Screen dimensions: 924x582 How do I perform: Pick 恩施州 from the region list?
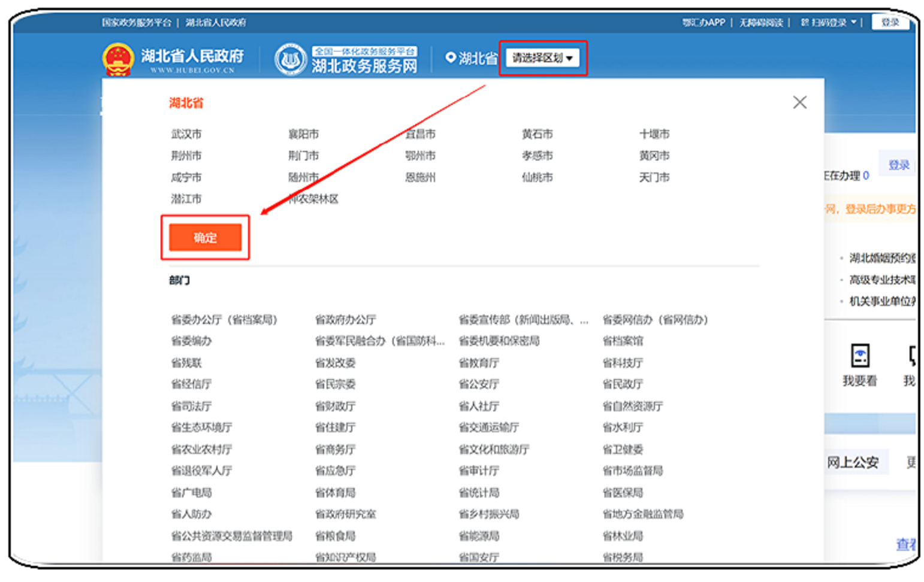pyautogui.click(x=420, y=177)
